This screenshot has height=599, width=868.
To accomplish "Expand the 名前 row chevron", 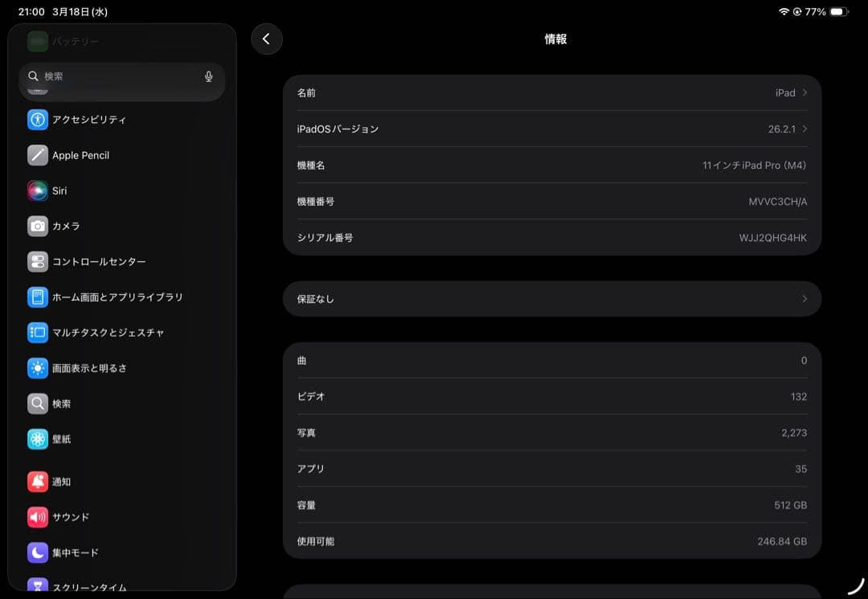I will click(805, 92).
